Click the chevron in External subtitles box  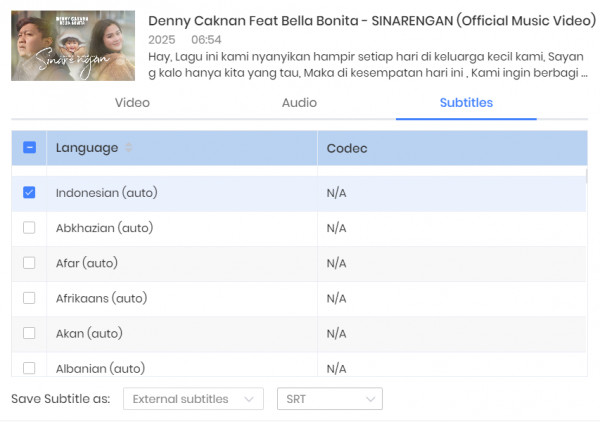coord(249,399)
